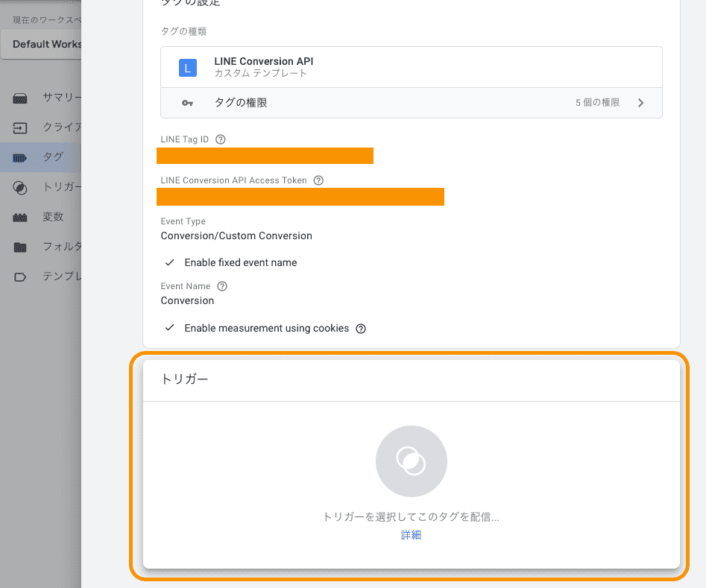The image size is (706, 588).
Task: Open the help icon beside LINE Tag ID
Action: point(220,139)
